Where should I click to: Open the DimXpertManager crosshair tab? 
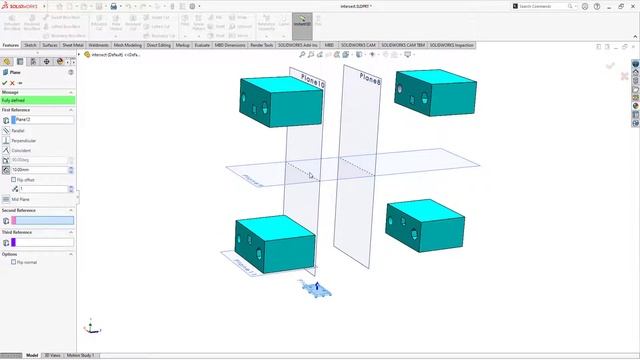pos(47,62)
